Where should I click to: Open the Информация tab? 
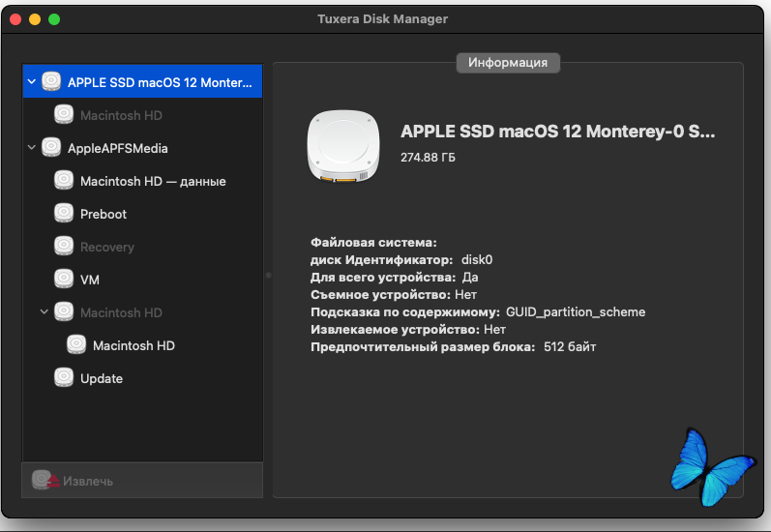point(508,62)
